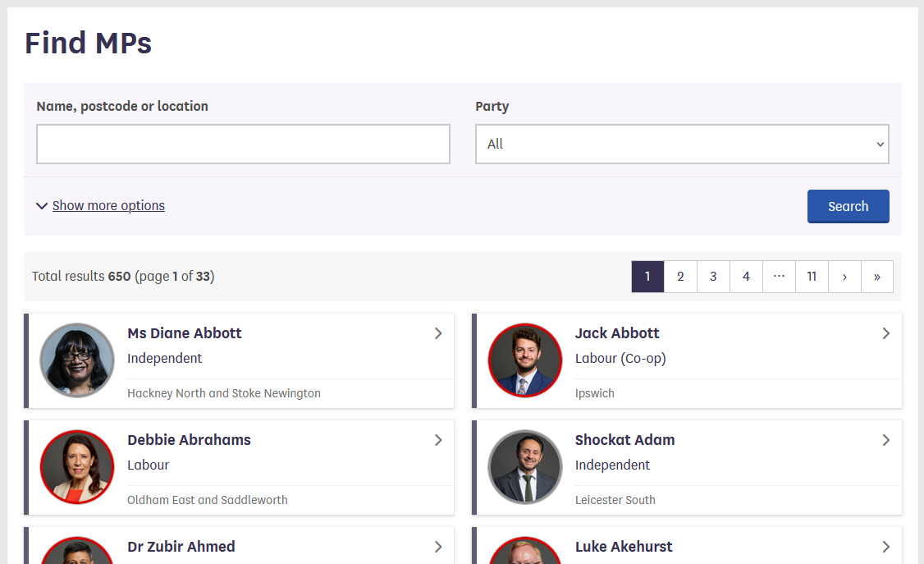Viewport: 924px width, 564px height.
Task: Click Shockat Adam's portrait photo
Action: click(x=525, y=467)
